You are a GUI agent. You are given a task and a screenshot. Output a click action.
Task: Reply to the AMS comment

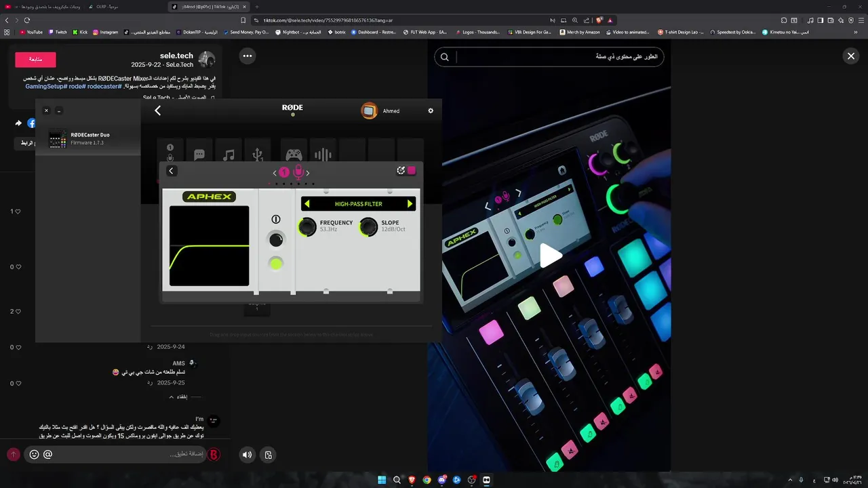click(x=149, y=382)
